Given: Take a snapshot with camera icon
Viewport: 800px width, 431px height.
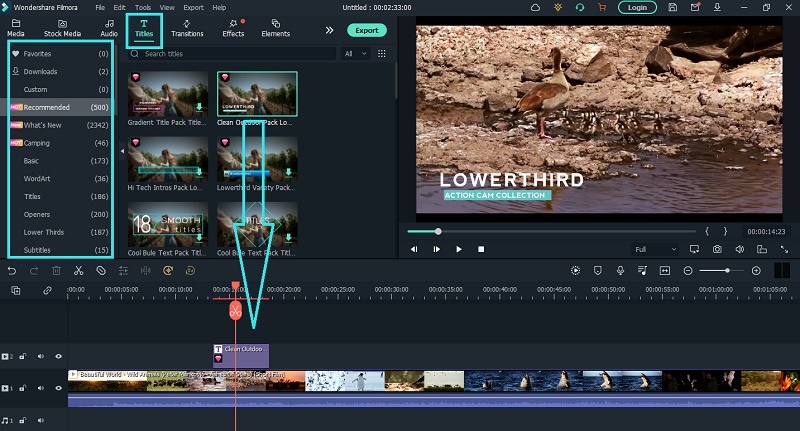Looking at the screenshot, I should coord(717,249).
